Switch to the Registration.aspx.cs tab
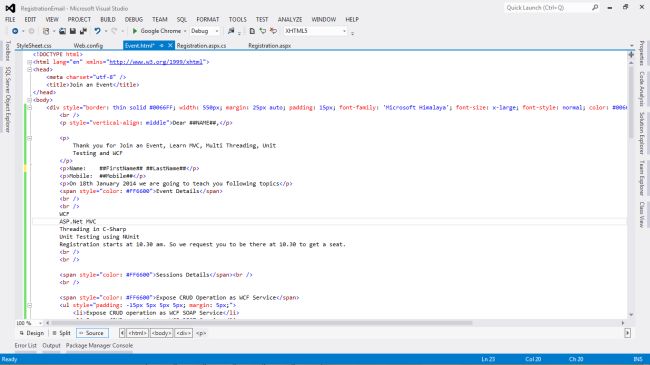This screenshot has height=365, width=650. pyautogui.click(x=201, y=46)
